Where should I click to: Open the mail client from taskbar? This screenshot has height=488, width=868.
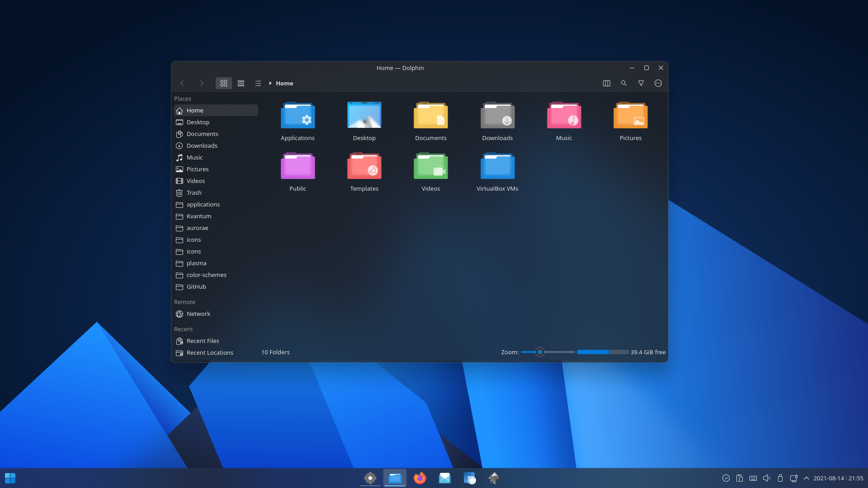point(445,478)
